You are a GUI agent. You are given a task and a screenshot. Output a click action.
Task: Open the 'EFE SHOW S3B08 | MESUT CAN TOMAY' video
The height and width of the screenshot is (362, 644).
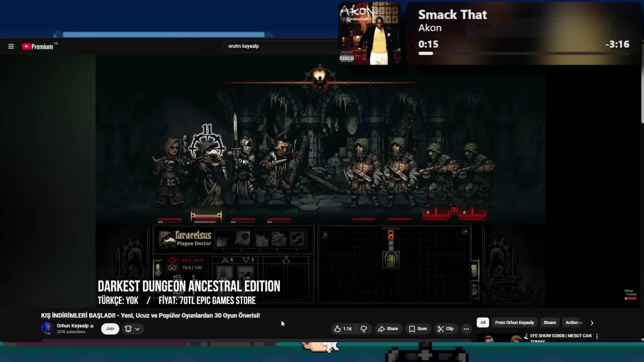pos(560,338)
